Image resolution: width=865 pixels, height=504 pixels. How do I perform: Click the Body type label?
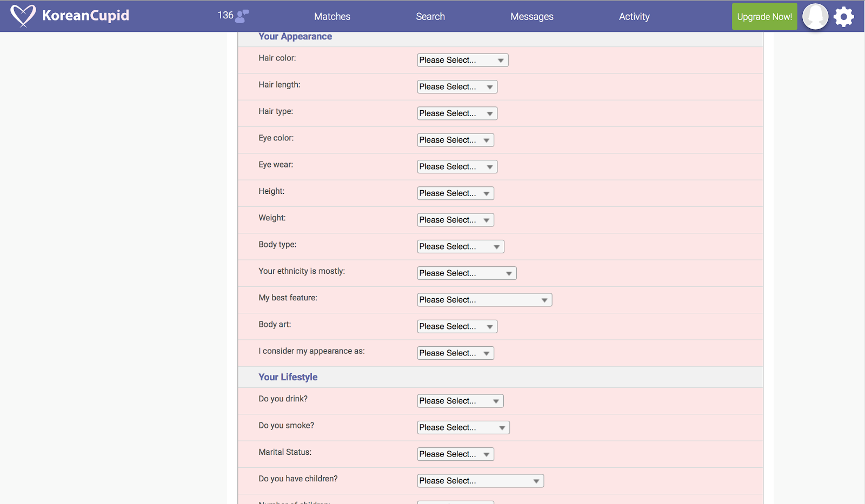(277, 245)
